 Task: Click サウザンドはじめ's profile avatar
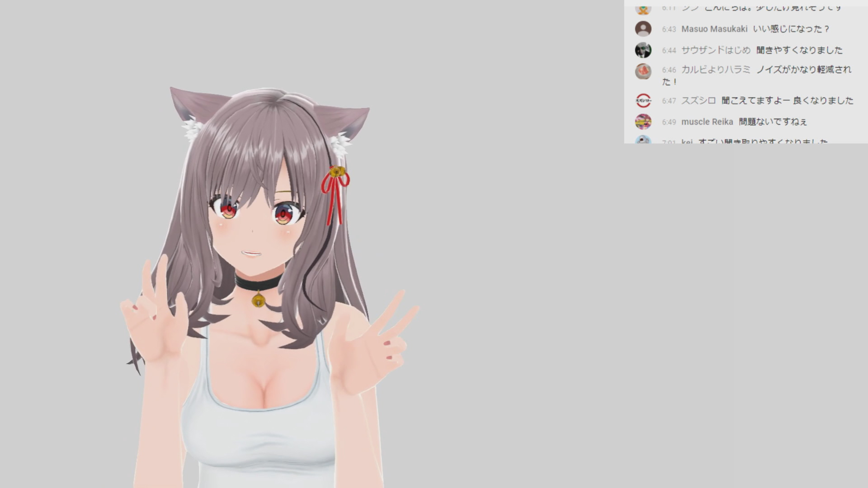click(643, 50)
